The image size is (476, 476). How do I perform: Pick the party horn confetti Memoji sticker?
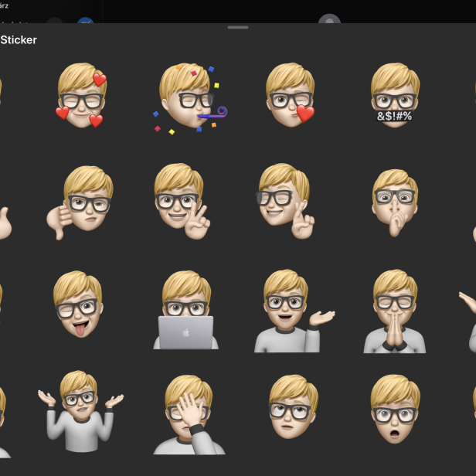click(x=190, y=98)
